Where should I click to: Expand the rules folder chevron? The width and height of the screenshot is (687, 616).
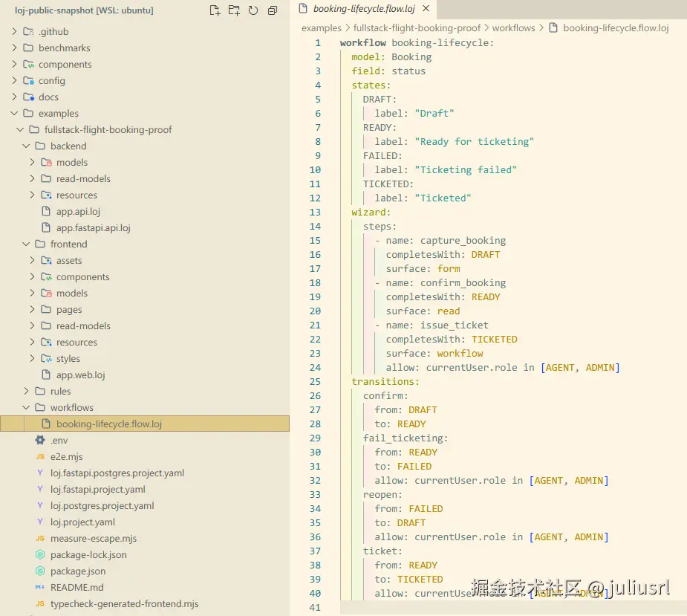pos(26,391)
